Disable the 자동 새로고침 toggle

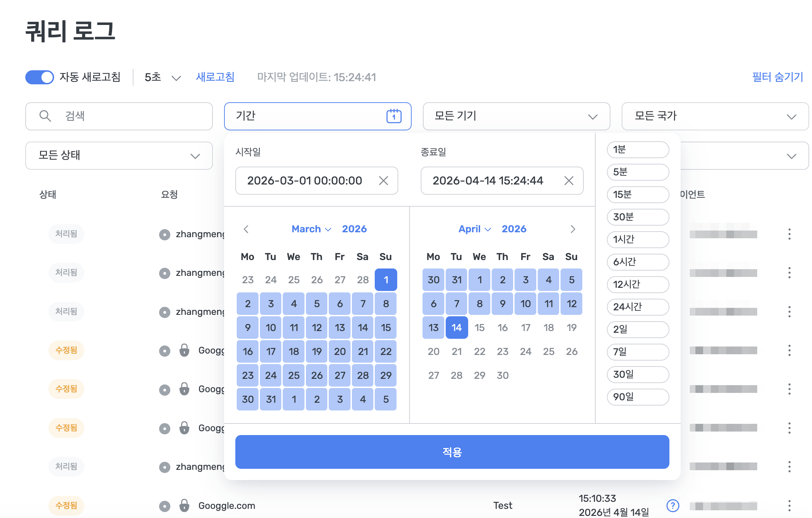coord(39,77)
